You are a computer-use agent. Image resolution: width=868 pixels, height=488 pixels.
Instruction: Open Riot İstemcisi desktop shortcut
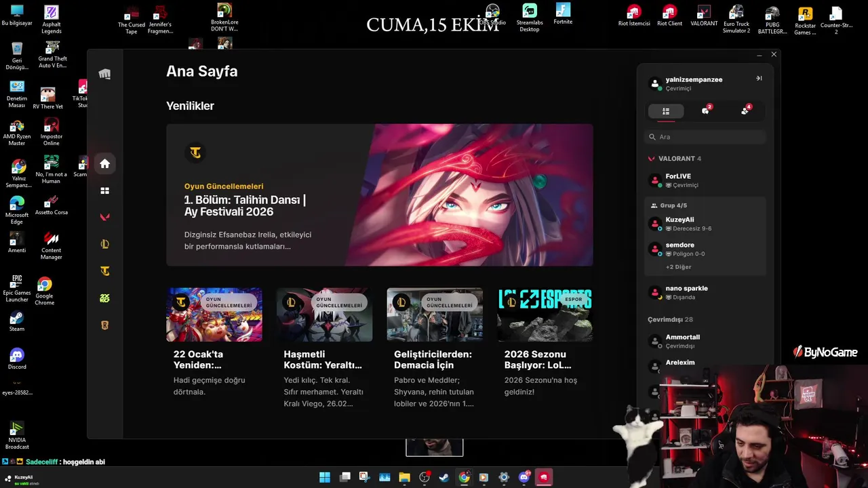click(634, 16)
